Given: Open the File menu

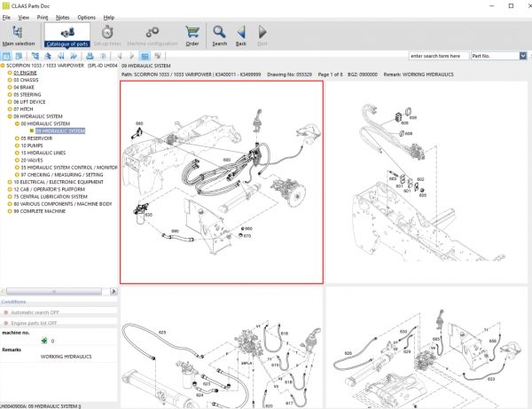Looking at the screenshot, I should point(6,18).
